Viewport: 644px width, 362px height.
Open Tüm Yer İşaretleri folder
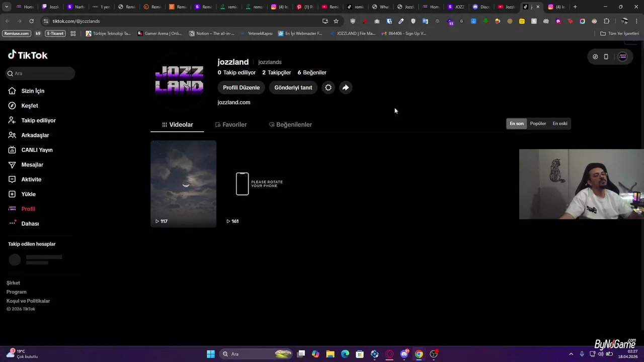[x=620, y=34]
